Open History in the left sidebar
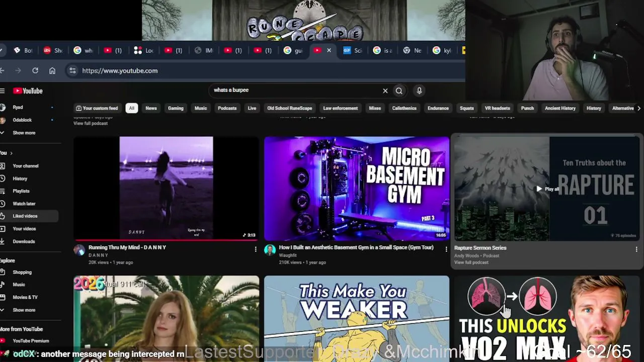 (20, 178)
